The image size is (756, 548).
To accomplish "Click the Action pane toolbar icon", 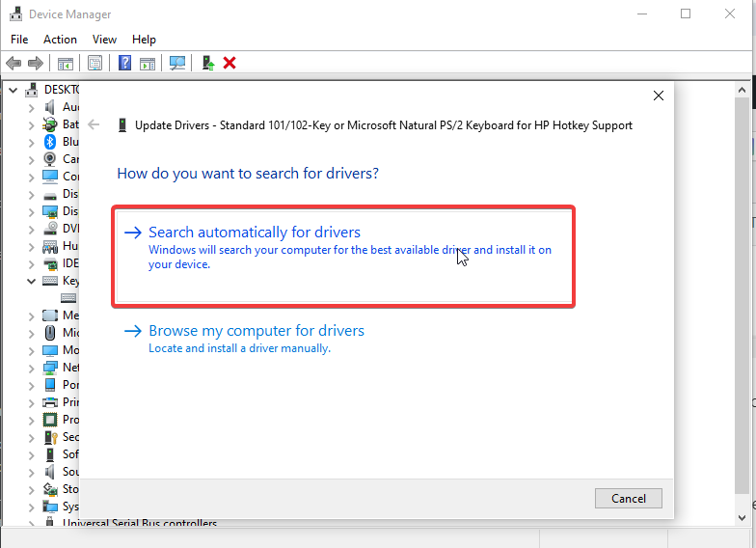I will [148, 64].
